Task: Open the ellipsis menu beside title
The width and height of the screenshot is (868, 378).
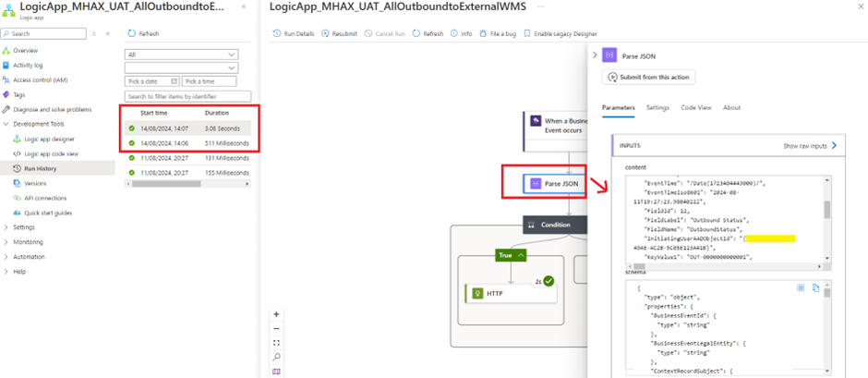Action: tap(541, 6)
